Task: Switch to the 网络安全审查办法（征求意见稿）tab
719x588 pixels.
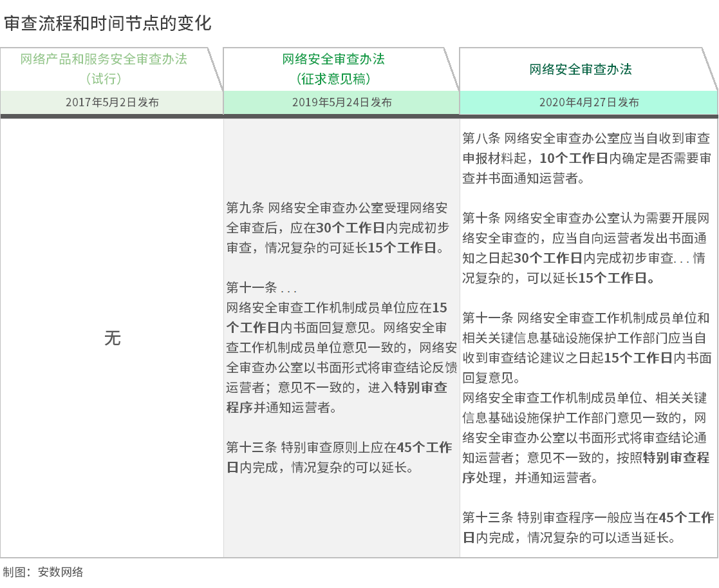Action: click(x=333, y=69)
